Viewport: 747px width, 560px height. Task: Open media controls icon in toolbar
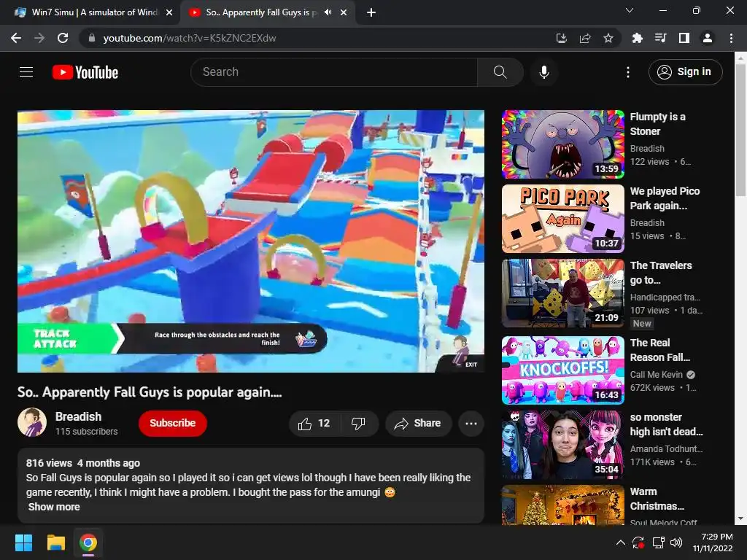pos(660,38)
